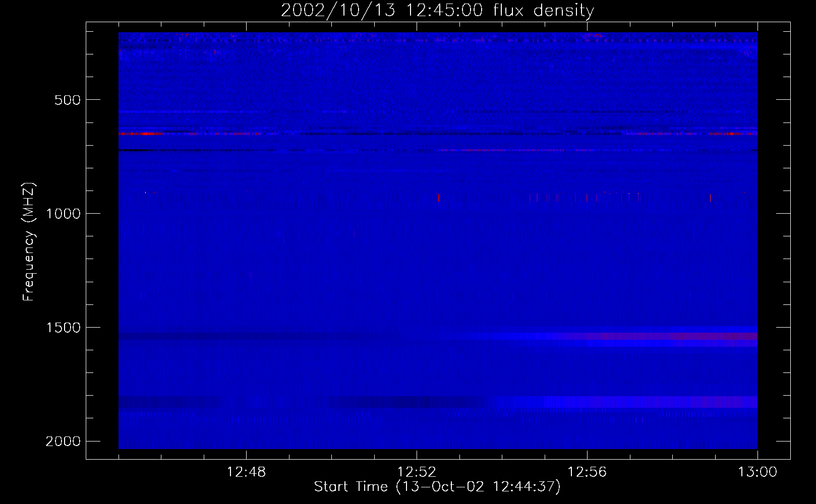The image size is (816, 504).
Task: Click the 1000 frequency tick label
Action: [63, 214]
